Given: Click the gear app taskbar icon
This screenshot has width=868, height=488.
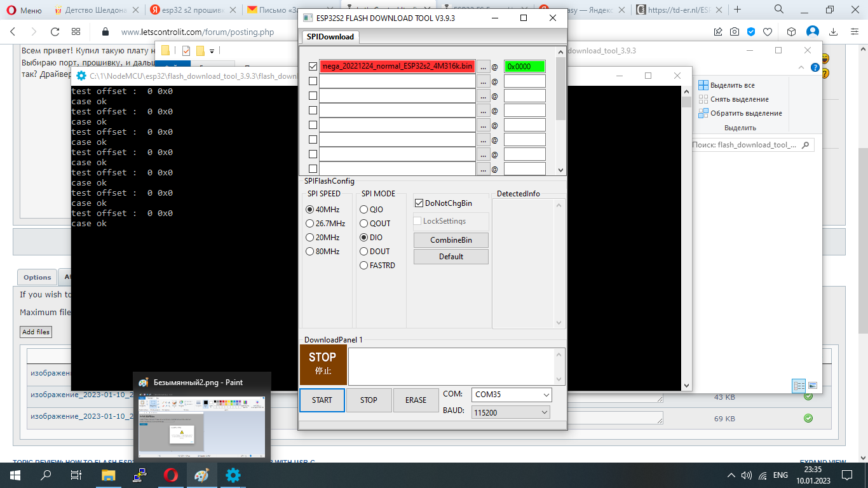Looking at the screenshot, I should click(233, 475).
